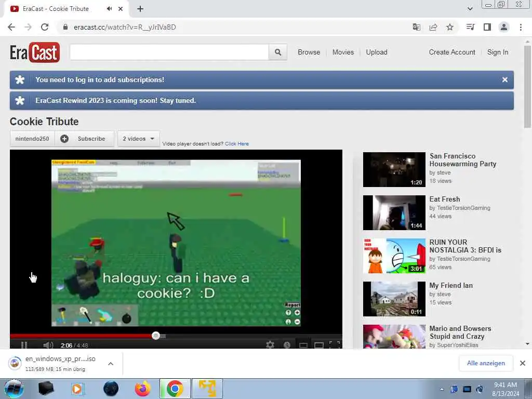The height and width of the screenshot is (399, 532).
Task: Seek using the video progress bar handle
Action: (x=156, y=336)
